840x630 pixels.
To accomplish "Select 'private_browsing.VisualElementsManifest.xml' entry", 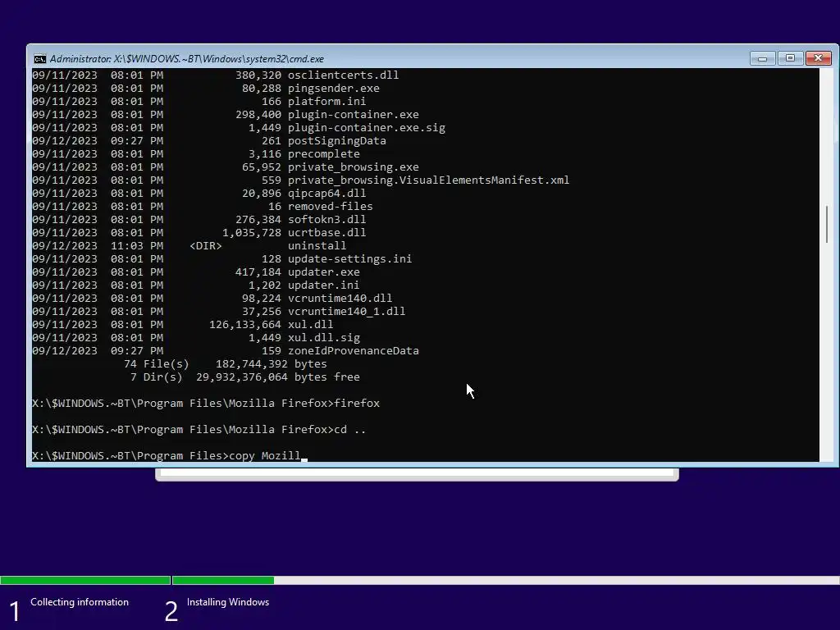I will pos(428,180).
